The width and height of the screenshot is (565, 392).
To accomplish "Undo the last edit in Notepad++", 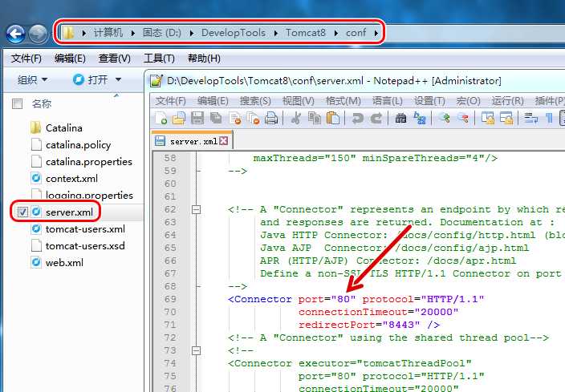I will tap(357, 118).
